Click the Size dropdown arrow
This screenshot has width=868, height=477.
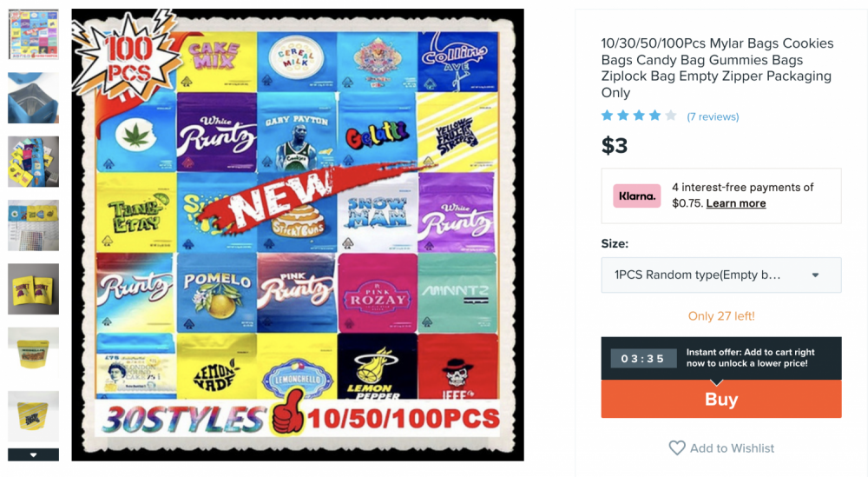point(815,275)
